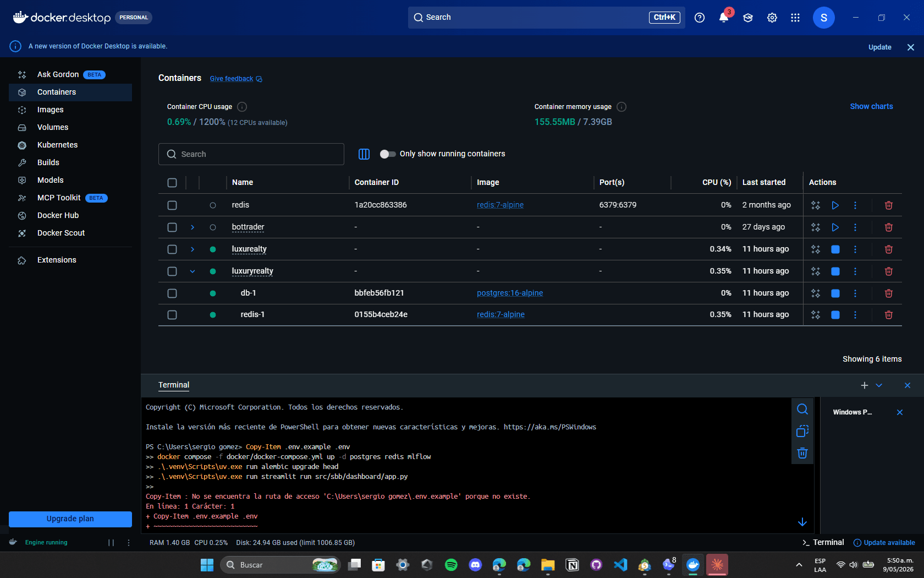Jump to bottom of terminal output
This screenshot has height=578, width=924.
coord(802,522)
